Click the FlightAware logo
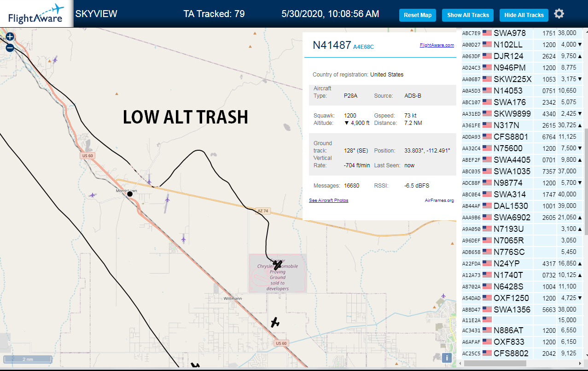 (36, 14)
